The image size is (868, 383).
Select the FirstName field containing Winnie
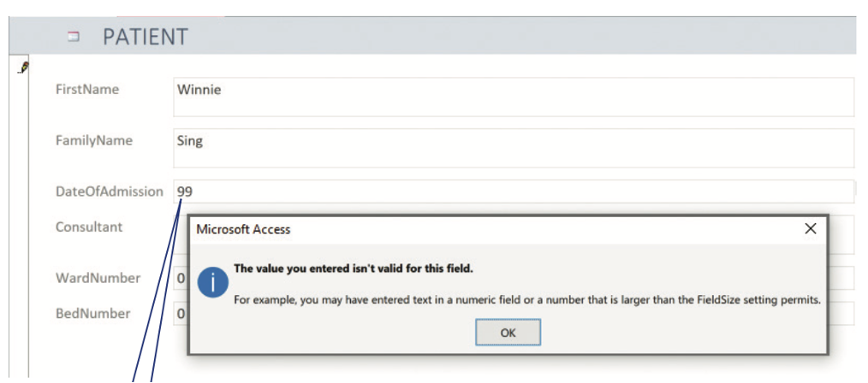click(x=514, y=97)
